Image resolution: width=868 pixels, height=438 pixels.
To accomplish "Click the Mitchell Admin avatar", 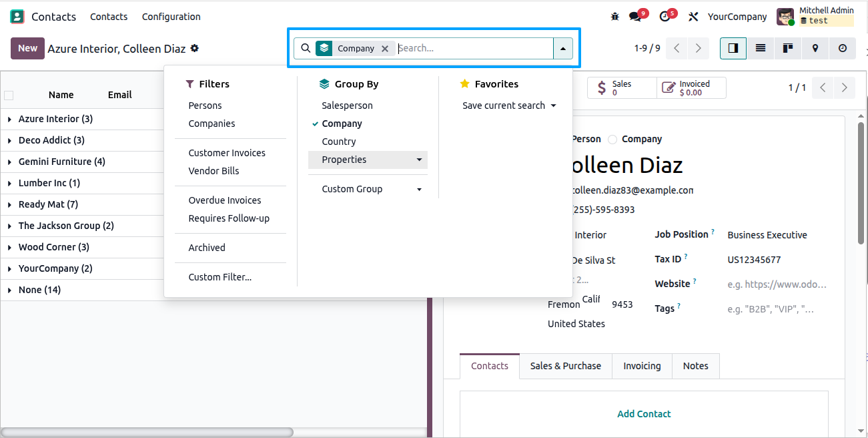I will [x=785, y=17].
